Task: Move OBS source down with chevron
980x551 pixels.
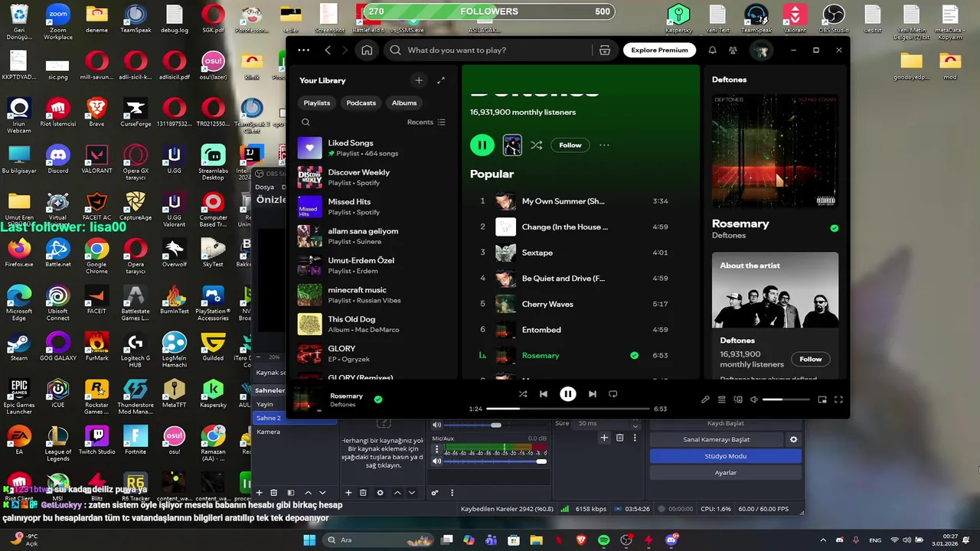Action: [412, 493]
